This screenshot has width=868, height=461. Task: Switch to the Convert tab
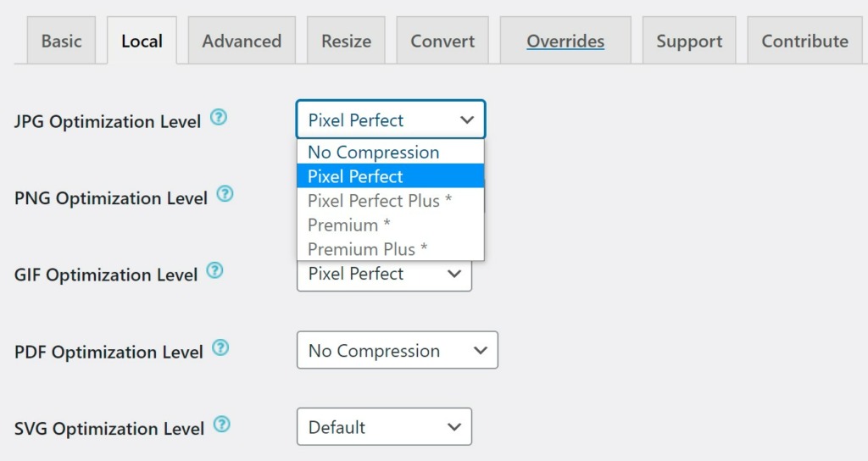tap(442, 41)
